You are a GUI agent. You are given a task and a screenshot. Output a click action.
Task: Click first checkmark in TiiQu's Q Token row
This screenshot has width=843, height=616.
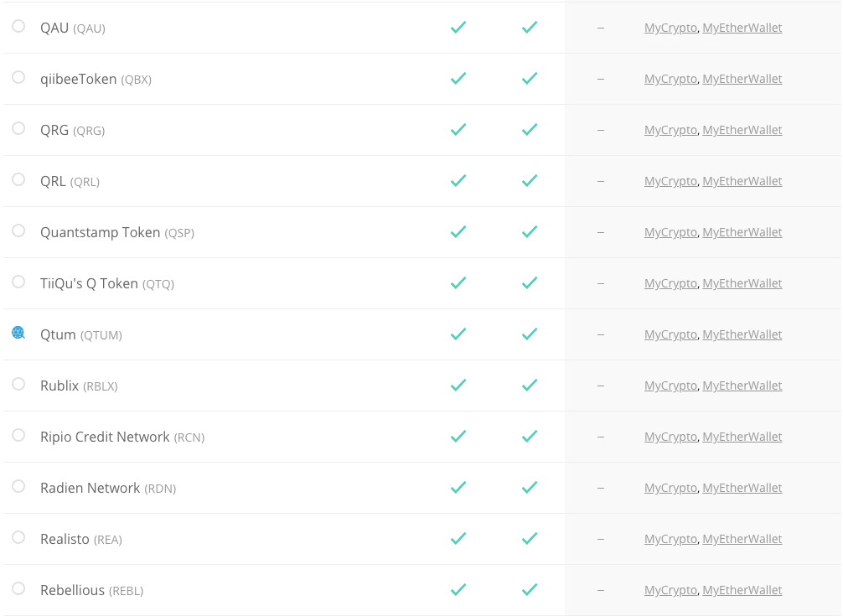coord(458,282)
